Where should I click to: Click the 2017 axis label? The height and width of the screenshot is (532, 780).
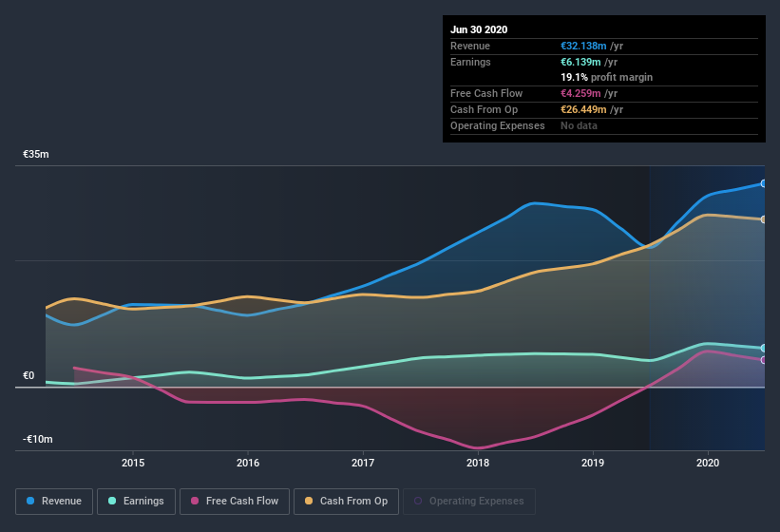[x=363, y=463]
